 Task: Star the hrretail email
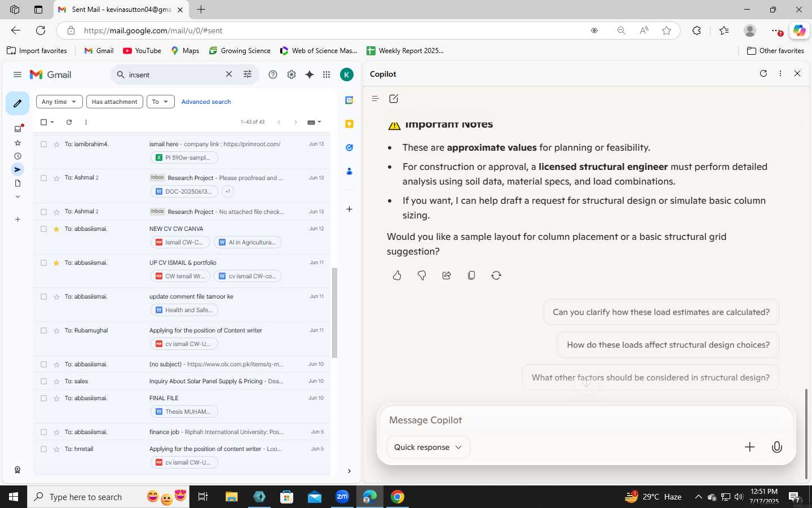click(x=56, y=449)
